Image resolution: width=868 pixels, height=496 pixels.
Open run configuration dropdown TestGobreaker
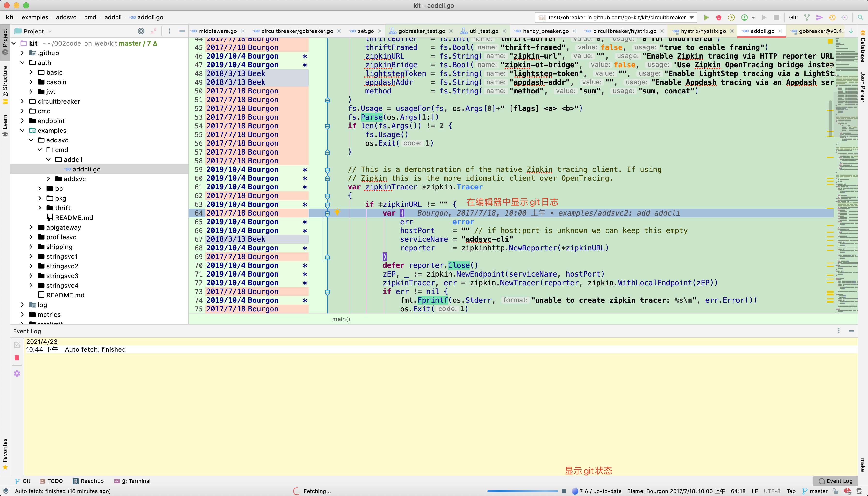click(x=616, y=17)
